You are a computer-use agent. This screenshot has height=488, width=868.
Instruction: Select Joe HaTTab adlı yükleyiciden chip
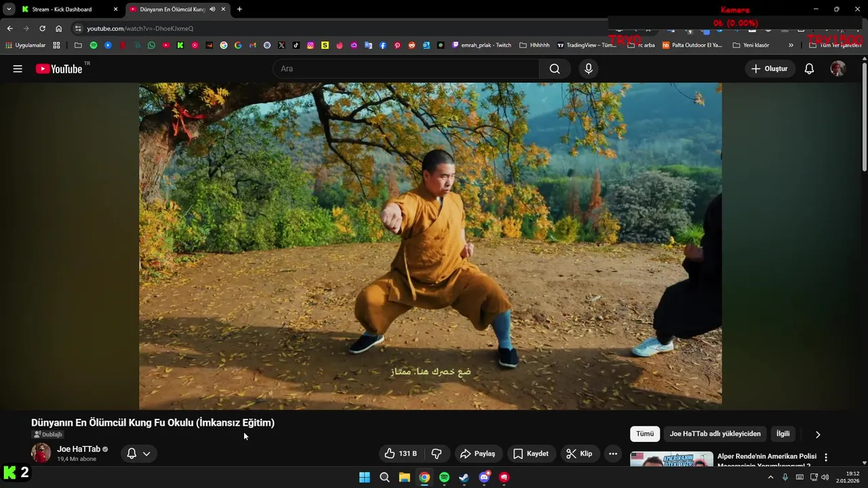(715, 434)
